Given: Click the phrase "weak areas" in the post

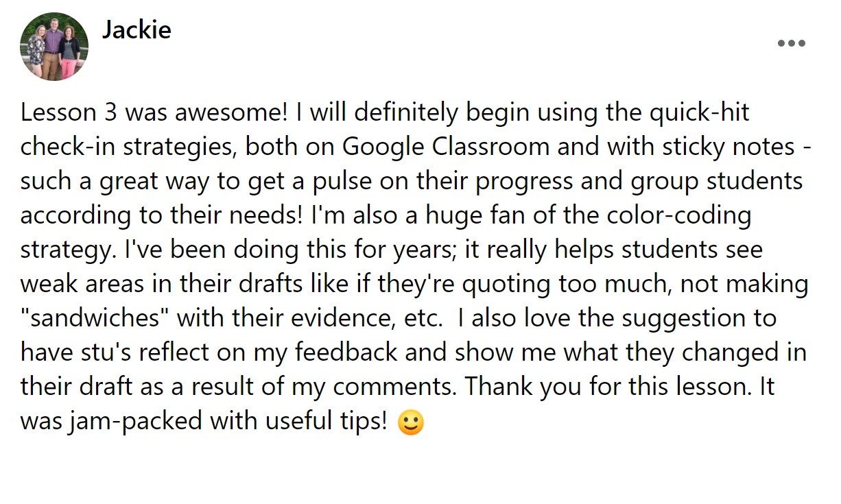Looking at the screenshot, I should coord(81,284).
